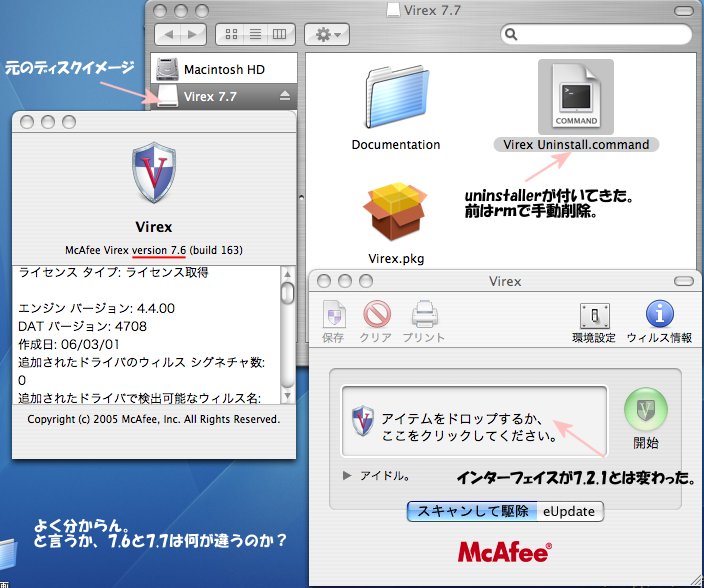Click the green Start (開始) scan button

coord(646,409)
